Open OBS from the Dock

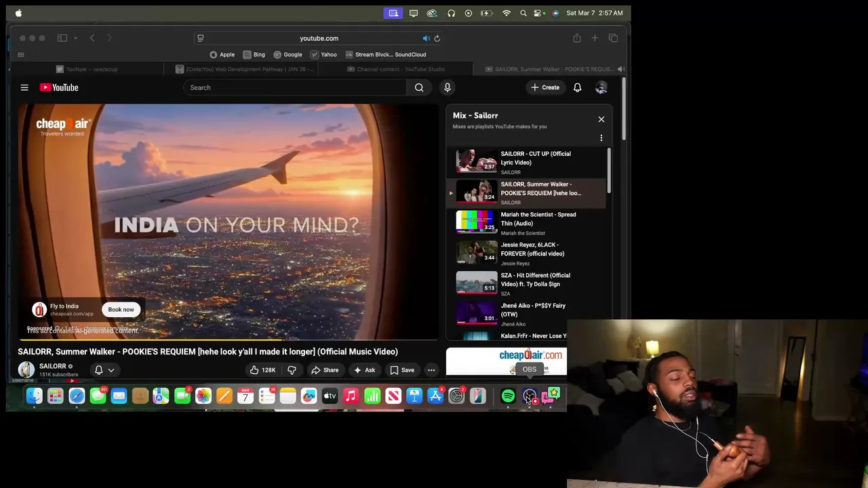(530, 396)
